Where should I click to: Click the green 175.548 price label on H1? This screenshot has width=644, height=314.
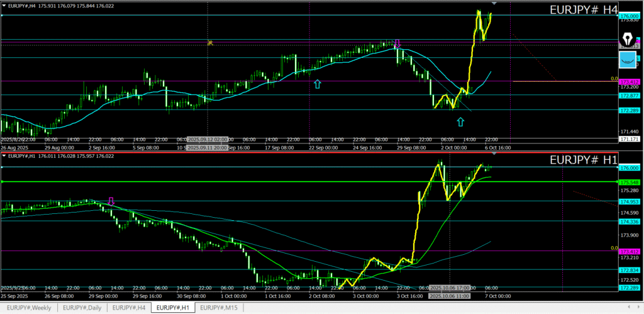click(630, 182)
